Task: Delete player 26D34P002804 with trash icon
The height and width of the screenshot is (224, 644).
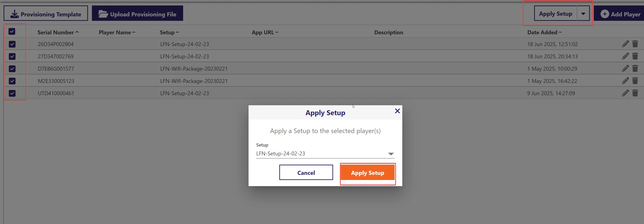Action: (x=635, y=44)
